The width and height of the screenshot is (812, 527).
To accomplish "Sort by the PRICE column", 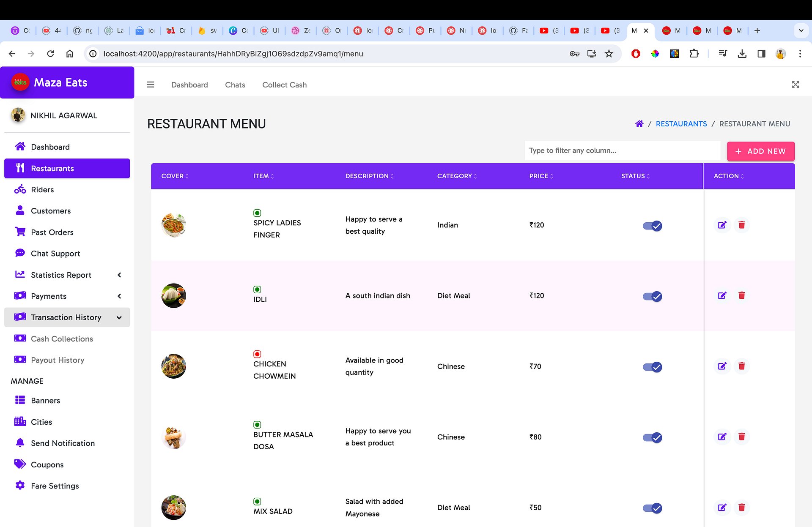I will (541, 176).
